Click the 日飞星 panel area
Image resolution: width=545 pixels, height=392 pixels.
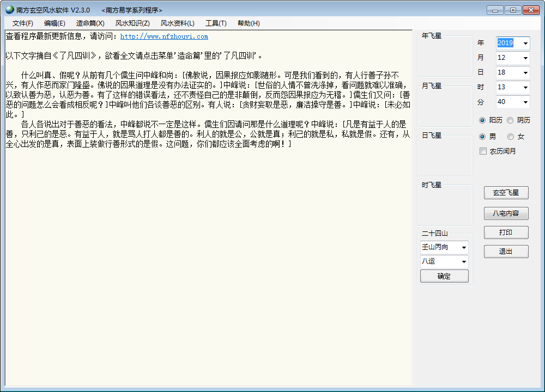coord(445,155)
